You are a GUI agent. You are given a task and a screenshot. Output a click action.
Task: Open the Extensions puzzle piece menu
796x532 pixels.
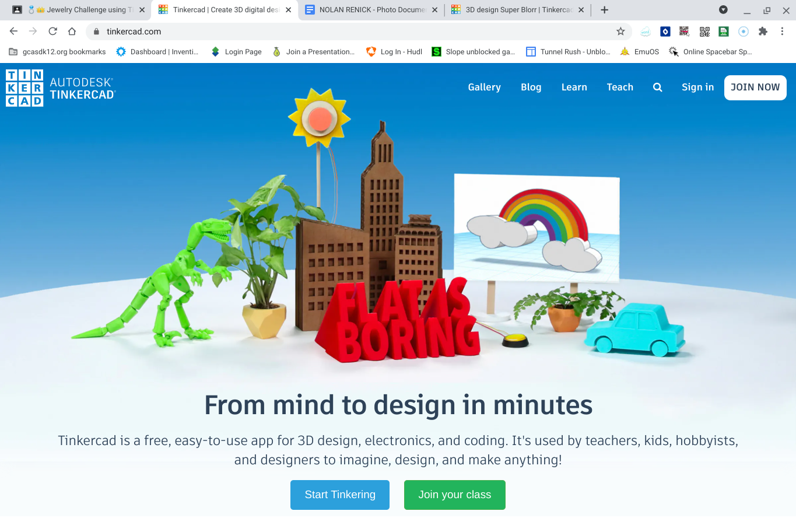click(763, 32)
